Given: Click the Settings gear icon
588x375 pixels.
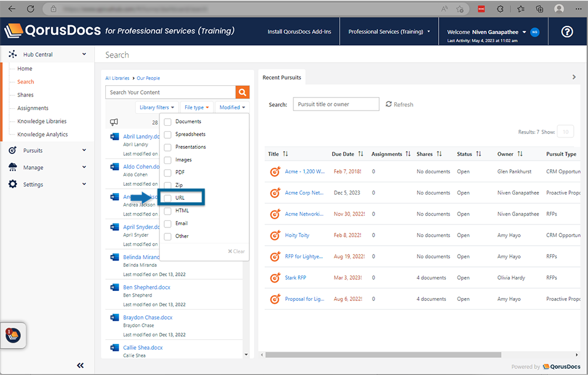Looking at the screenshot, I should (x=13, y=184).
